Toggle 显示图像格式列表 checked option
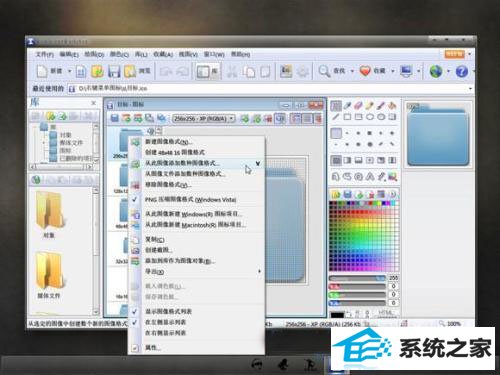This screenshot has width=500, height=375. (x=197, y=311)
